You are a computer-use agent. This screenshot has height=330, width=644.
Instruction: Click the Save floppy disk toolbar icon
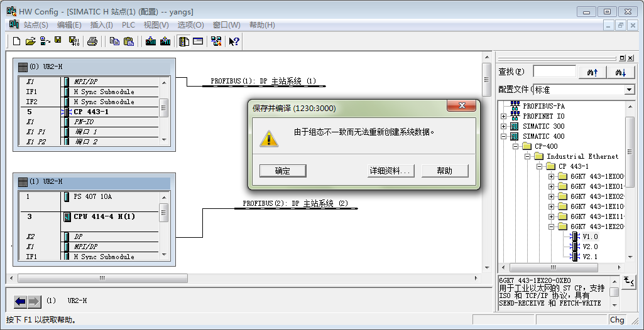[58, 40]
